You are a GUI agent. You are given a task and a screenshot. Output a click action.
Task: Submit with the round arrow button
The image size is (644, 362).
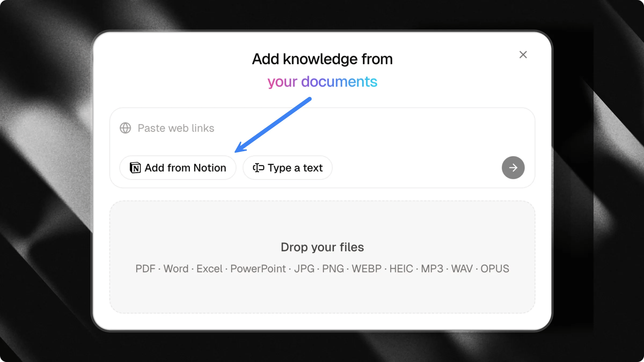[x=513, y=168]
